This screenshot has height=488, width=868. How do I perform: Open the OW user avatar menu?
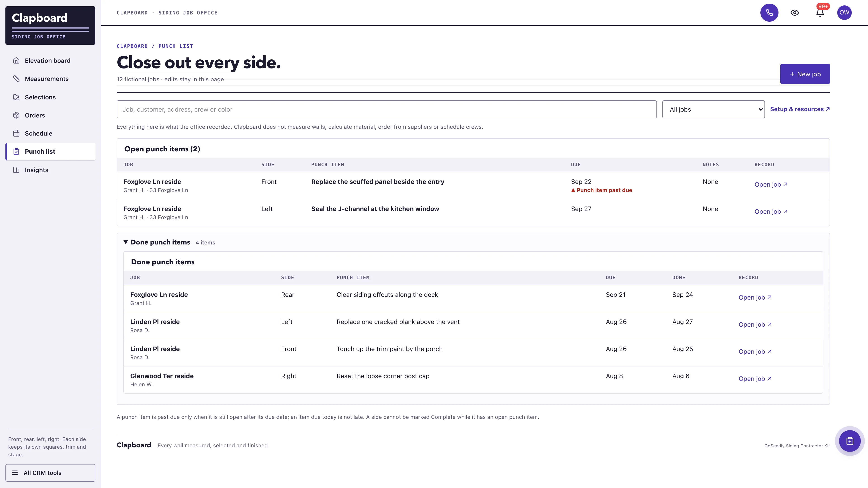[844, 13]
